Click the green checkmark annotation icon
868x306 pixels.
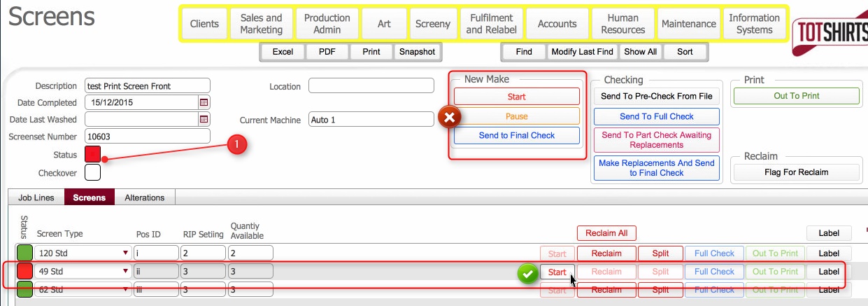pyautogui.click(x=527, y=273)
